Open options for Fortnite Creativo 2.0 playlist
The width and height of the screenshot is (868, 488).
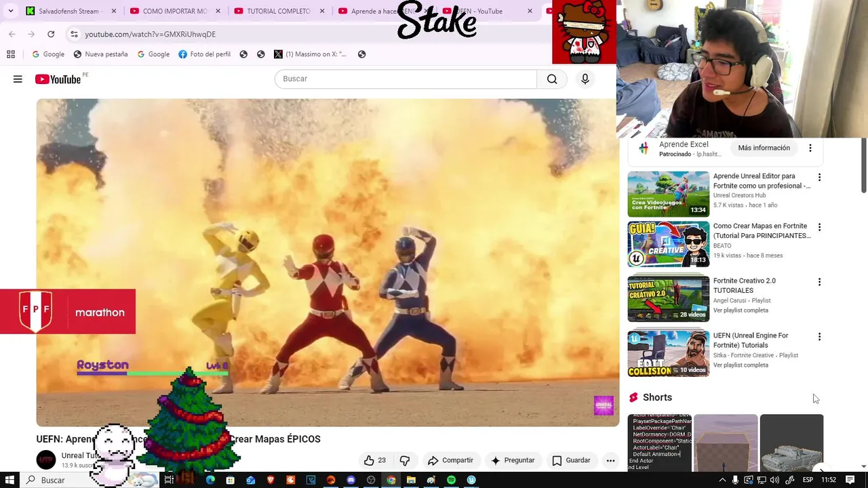[x=819, y=282]
